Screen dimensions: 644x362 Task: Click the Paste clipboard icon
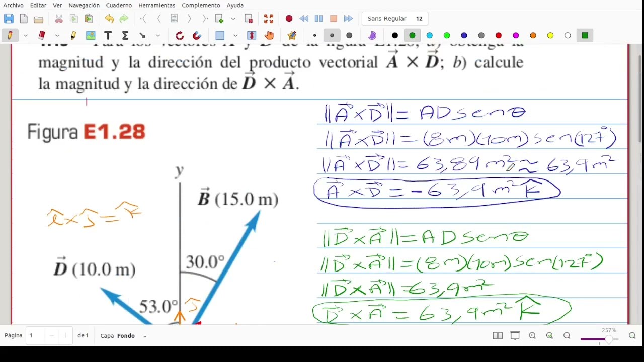[x=89, y=19]
